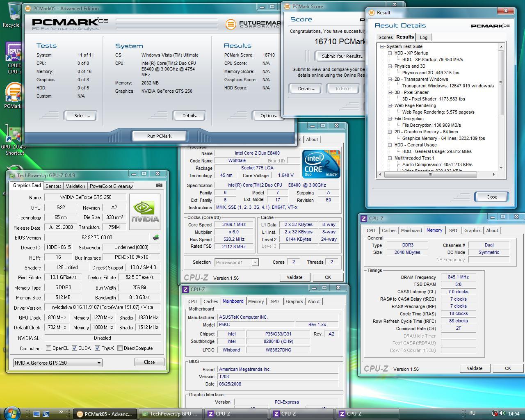Open the Recycle Bin desktop icon
The image size is (525, 420).
pos(14,11)
